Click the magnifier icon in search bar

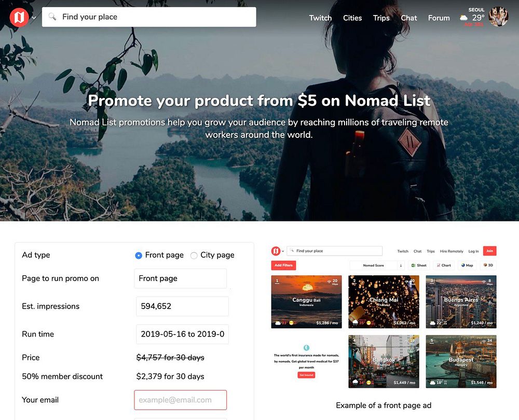[52, 17]
